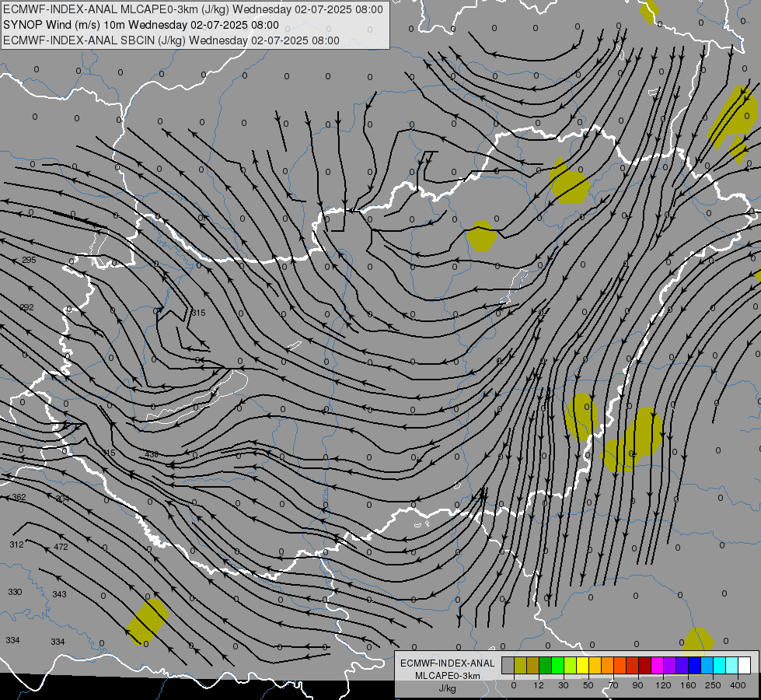Viewport: 761px width, 700px height.
Task: Pick the gray legend swatch
Action: (x=508, y=665)
